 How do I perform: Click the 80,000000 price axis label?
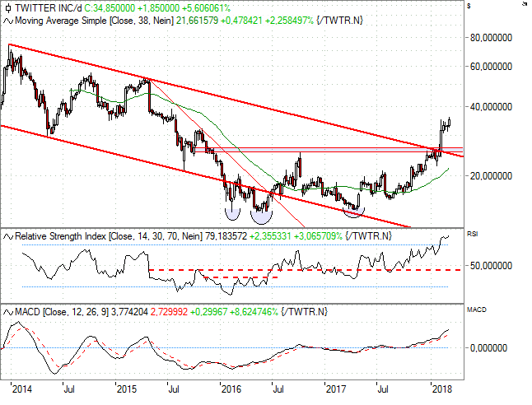pos(491,38)
